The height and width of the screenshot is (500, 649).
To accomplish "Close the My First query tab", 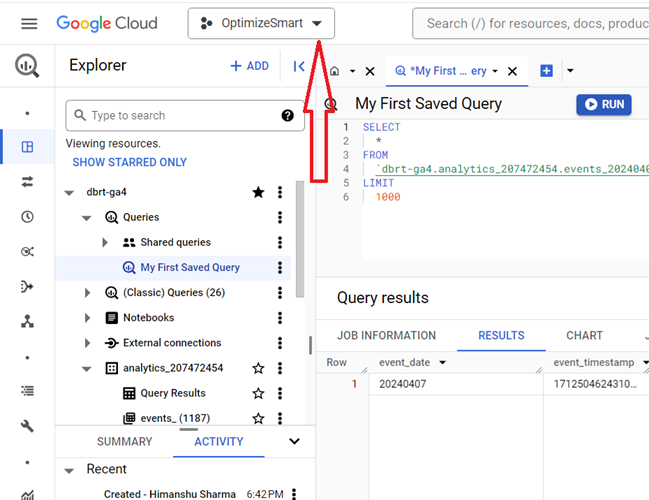I will (x=512, y=71).
